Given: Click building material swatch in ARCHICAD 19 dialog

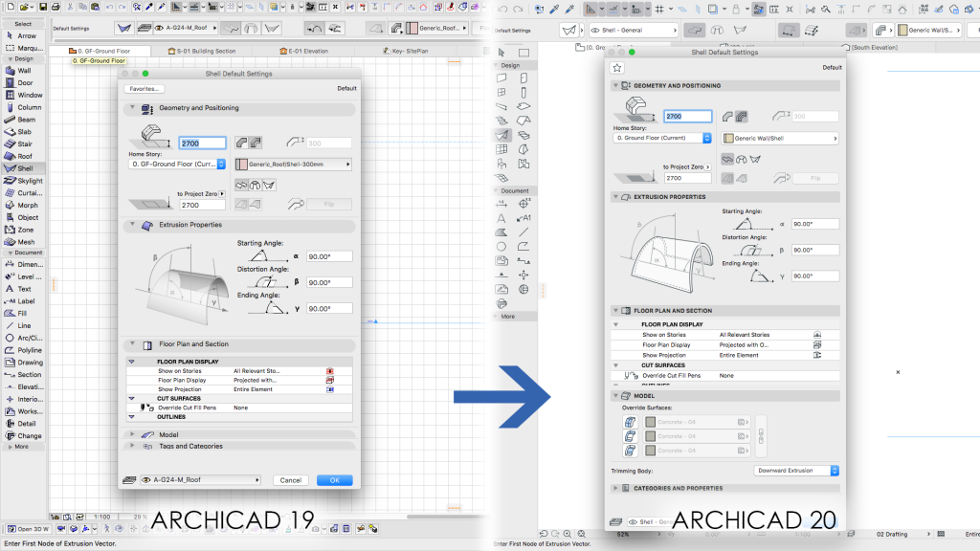Looking at the screenshot, I should (x=241, y=165).
